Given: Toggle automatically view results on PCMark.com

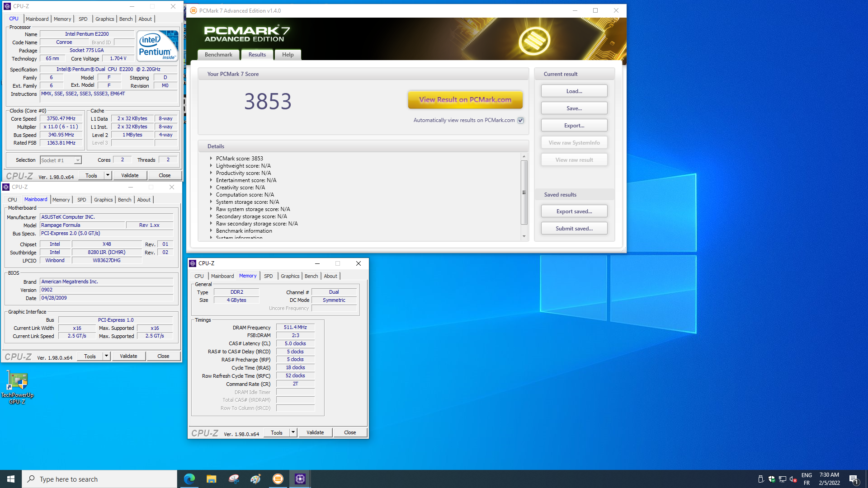Looking at the screenshot, I should coord(521,120).
